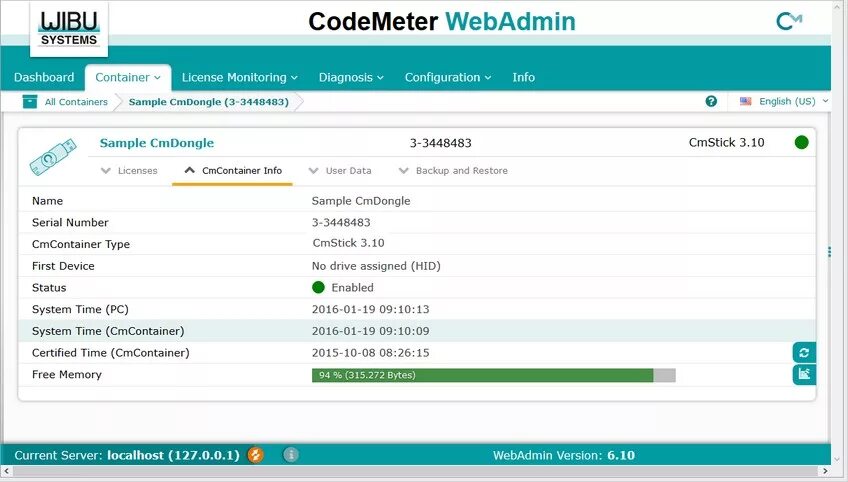Open the Configuration dropdown menu

point(448,77)
